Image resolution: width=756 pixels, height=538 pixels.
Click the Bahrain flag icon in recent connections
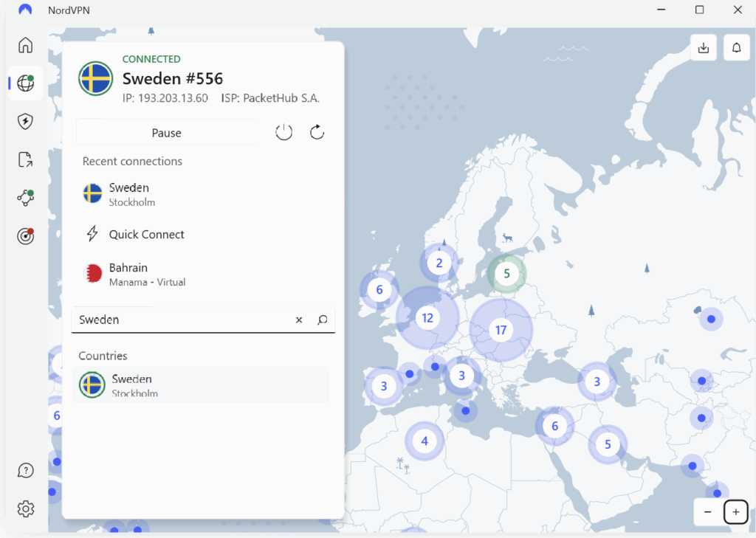click(x=92, y=273)
